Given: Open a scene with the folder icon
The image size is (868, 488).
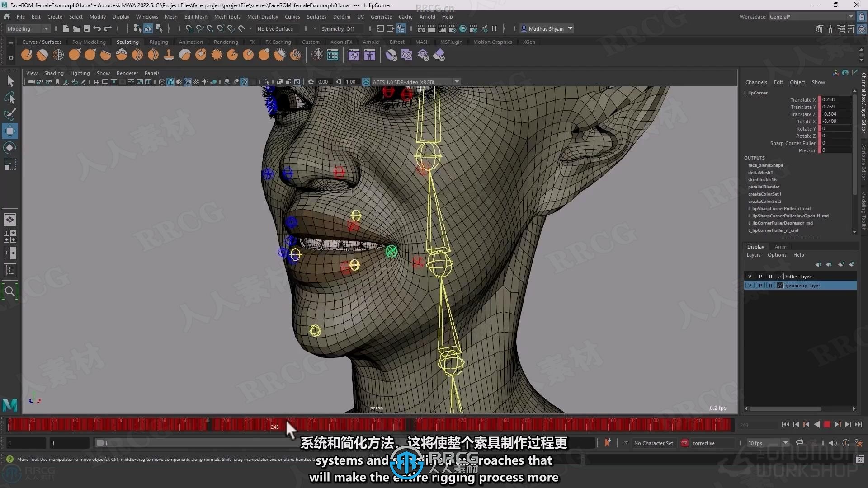Looking at the screenshot, I should (76, 29).
